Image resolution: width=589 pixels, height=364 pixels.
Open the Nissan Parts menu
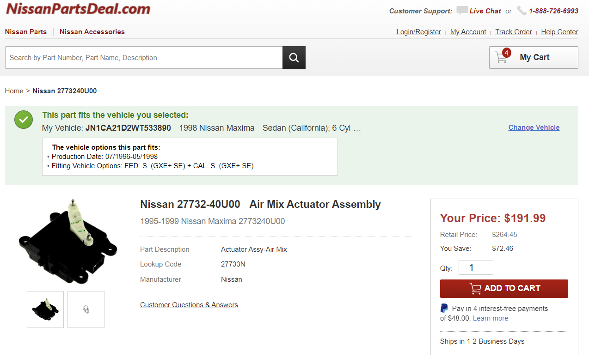[x=26, y=32]
